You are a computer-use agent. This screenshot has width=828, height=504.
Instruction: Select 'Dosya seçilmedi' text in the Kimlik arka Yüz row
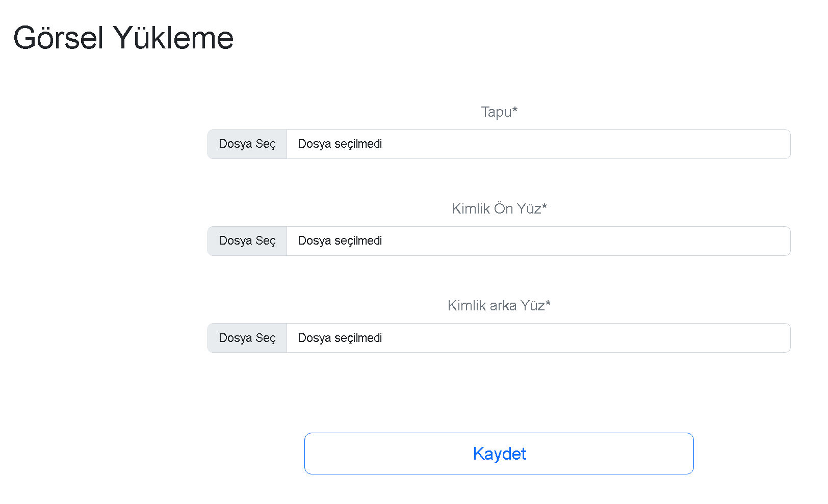[340, 338]
